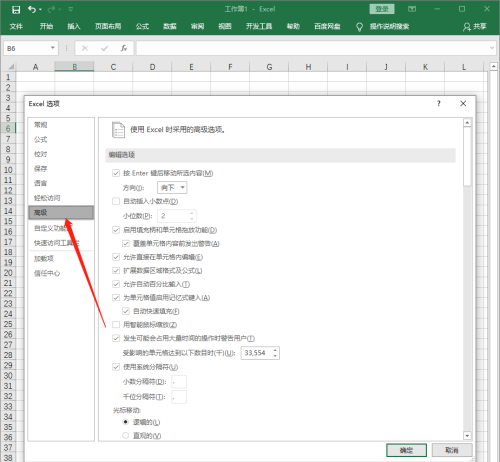Open the 开发工具 ribbon tab

[x=259, y=26]
